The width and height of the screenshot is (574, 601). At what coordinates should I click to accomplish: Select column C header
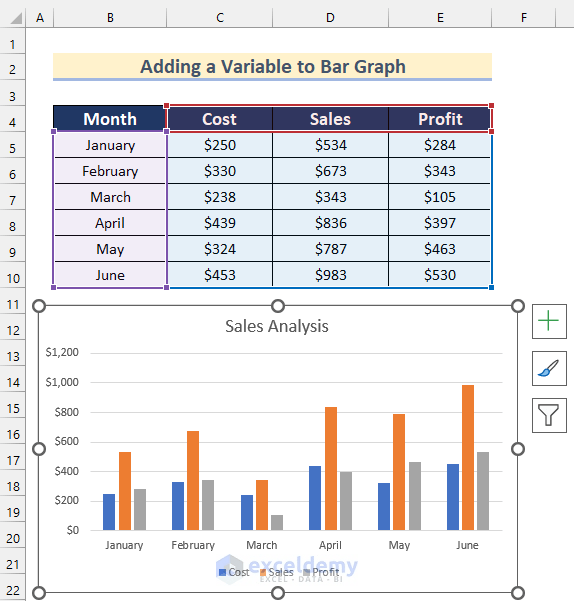point(220,18)
